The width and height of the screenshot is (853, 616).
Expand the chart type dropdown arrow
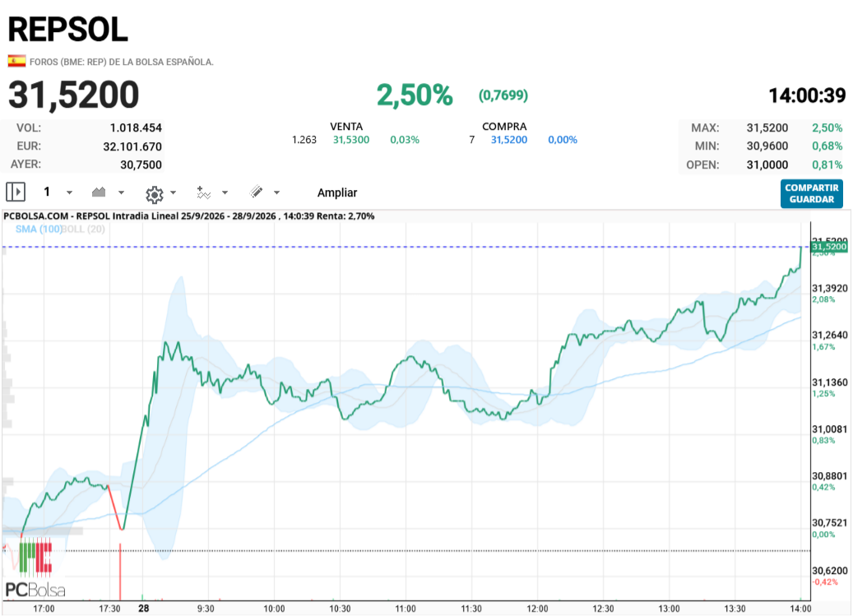tap(121, 192)
